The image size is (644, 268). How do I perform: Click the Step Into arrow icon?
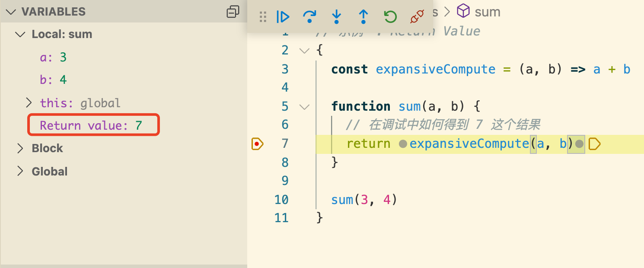coord(336,17)
